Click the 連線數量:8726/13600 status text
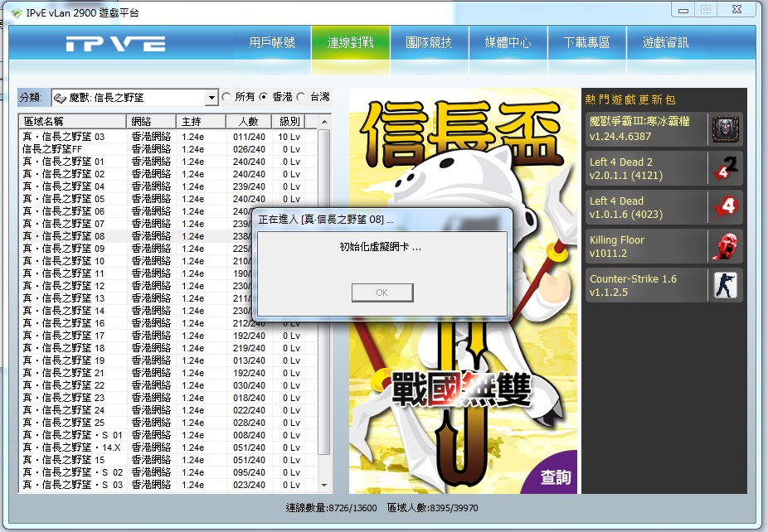 331,508
